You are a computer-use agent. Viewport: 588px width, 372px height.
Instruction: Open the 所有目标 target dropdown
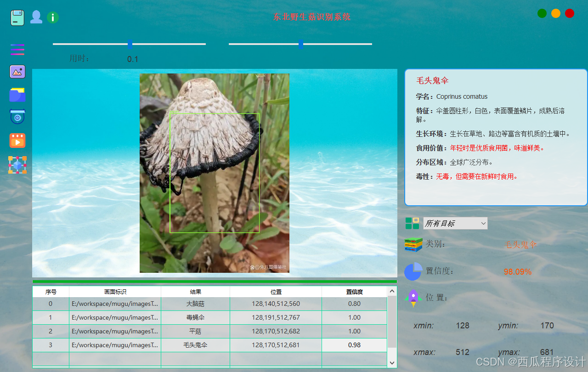[455, 223]
